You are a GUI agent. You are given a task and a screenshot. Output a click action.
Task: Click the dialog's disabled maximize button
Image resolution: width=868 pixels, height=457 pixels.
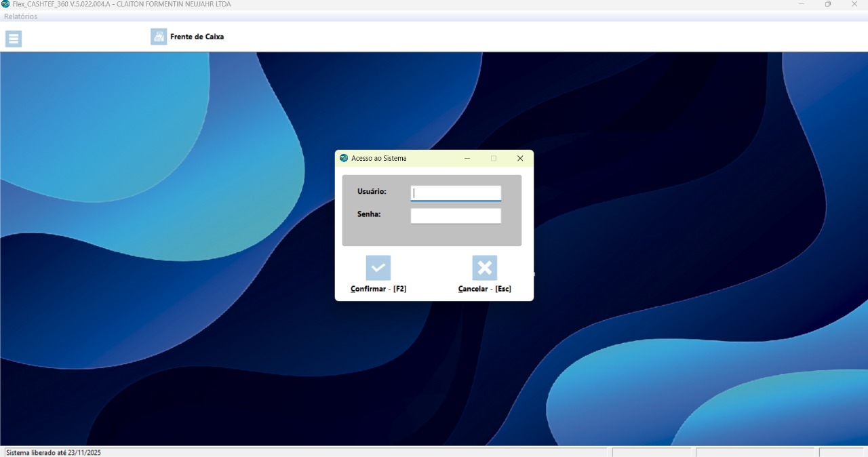[494, 158]
